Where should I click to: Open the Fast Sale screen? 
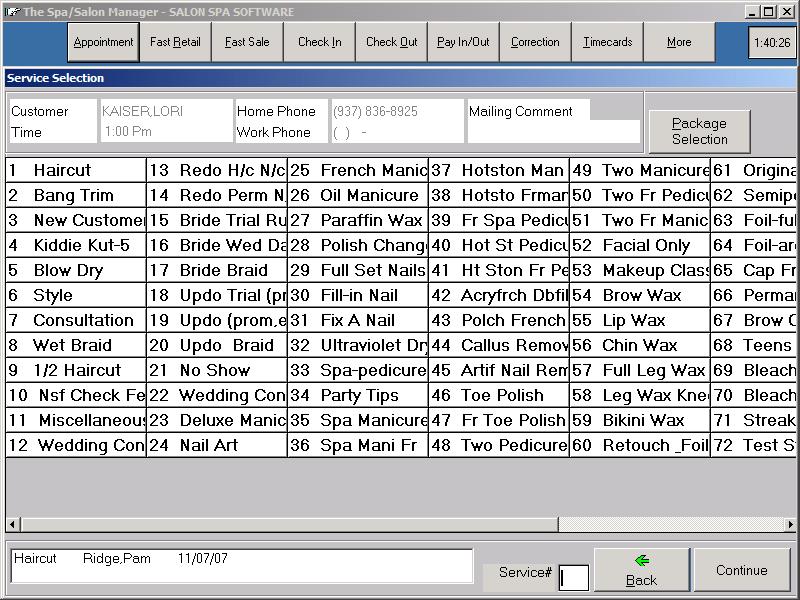coord(247,42)
